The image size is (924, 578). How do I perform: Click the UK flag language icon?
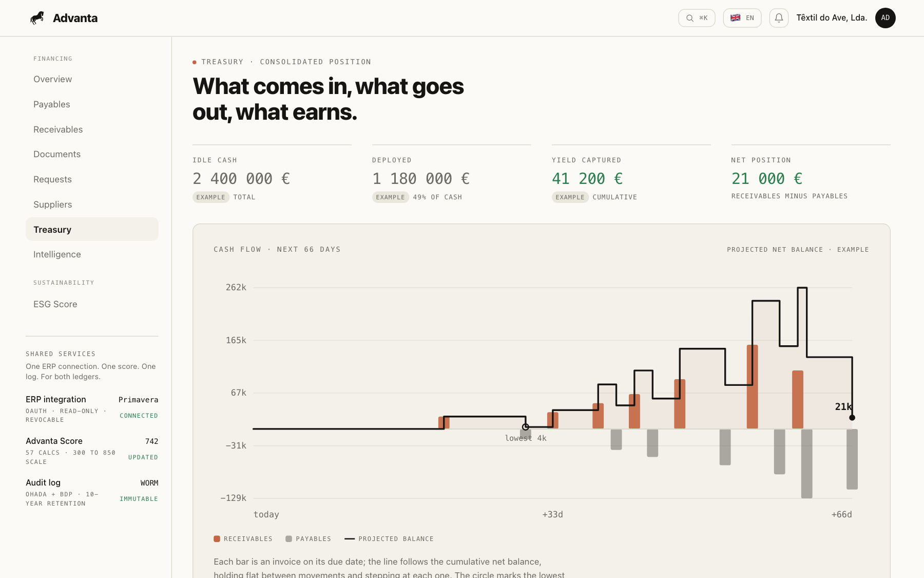pyautogui.click(x=736, y=18)
